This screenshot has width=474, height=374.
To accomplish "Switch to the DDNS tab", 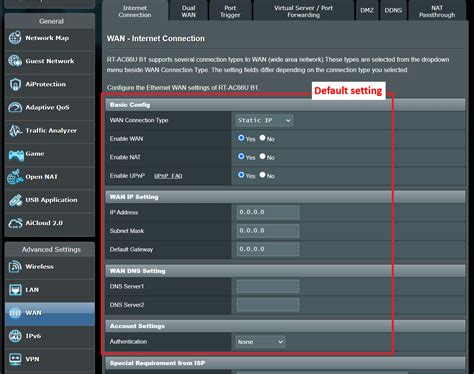I will [393, 11].
